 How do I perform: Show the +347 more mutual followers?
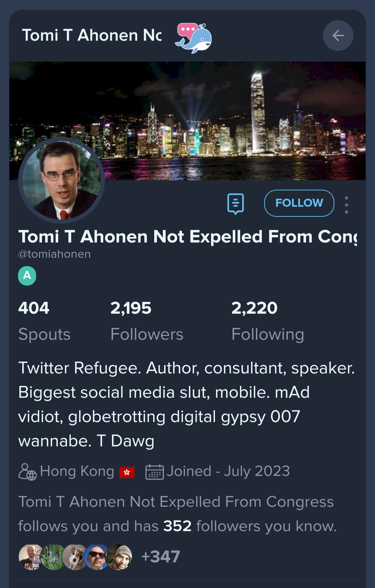[x=160, y=556]
